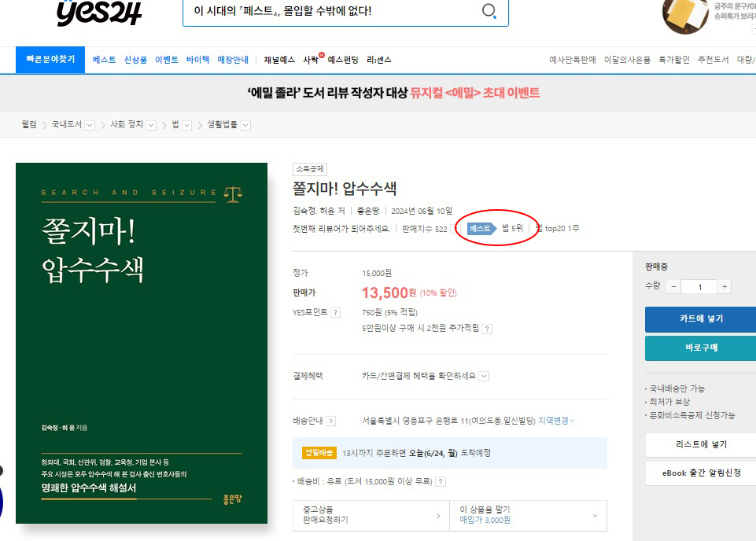The width and height of the screenshot is (756, 541).
Task: Open the 특가할인 link
Action: [x=674, y=60]
